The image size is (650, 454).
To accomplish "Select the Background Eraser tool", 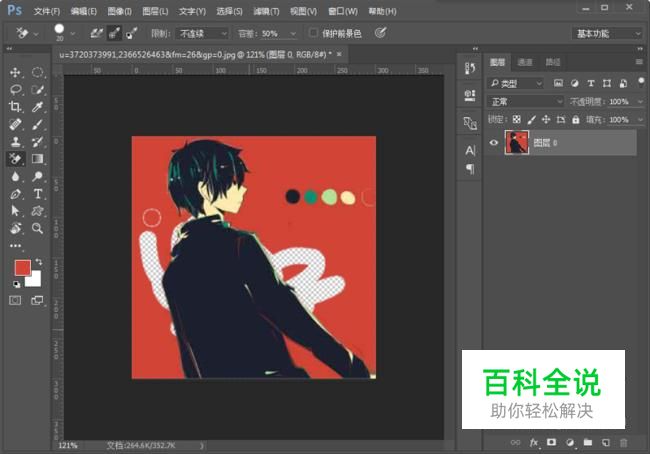I will 15,159.
